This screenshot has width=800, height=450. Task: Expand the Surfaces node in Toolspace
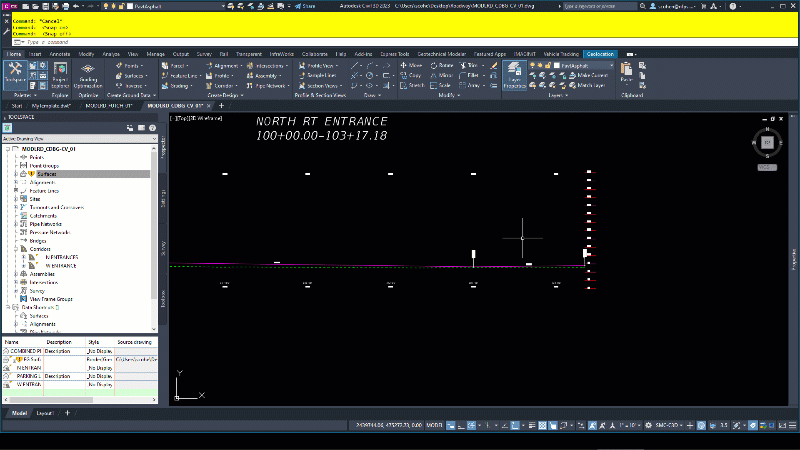pyautogui.click(x=14, y=174)
